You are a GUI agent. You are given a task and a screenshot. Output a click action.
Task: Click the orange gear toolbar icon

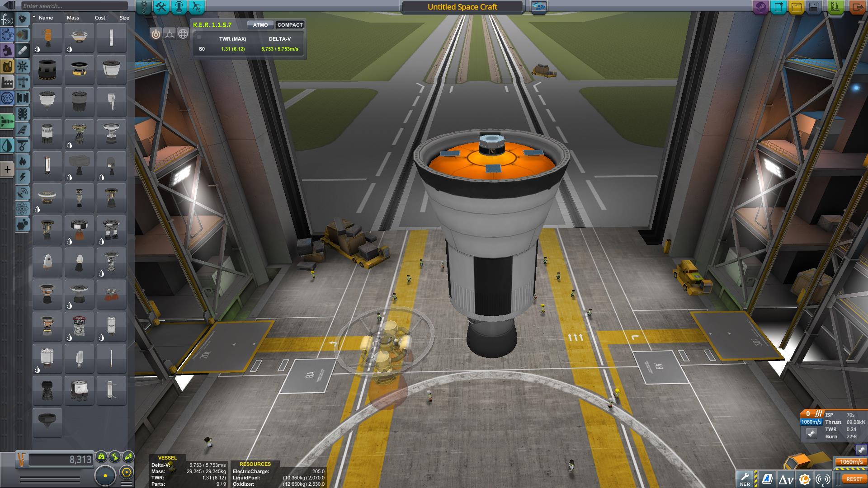pos(805,479)
